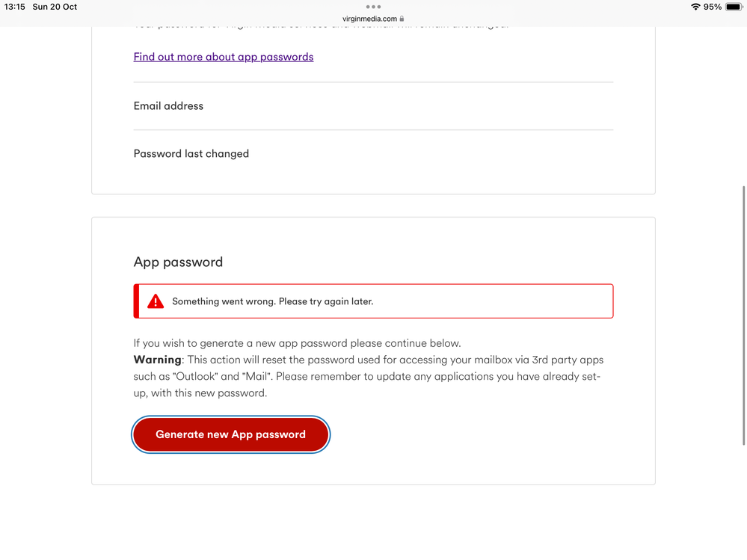Click Generate new App password button
The image size is (747, 560).
(230, 434)
